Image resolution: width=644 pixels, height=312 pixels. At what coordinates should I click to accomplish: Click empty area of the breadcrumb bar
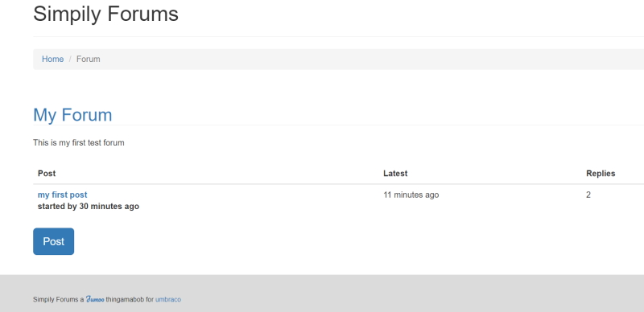[x=369, y=60]
